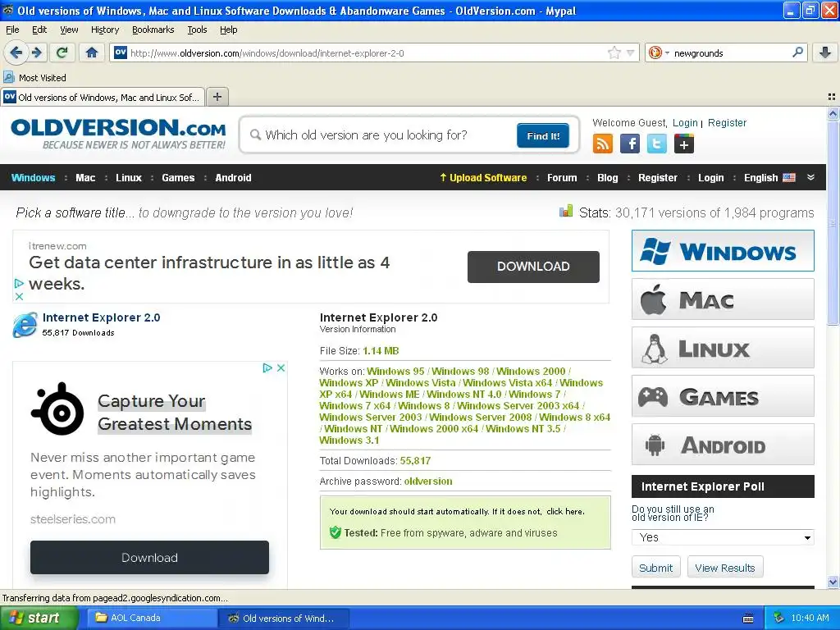Viewport: 840px width, 630px height.
Task: Open the Facebook social icon
Action: tap(630, 144)
